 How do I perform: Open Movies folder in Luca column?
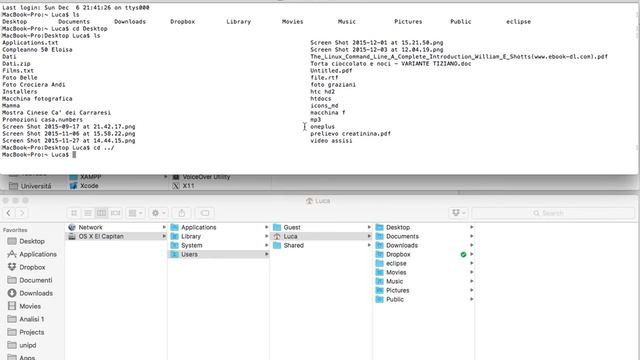tap(424, 272)
